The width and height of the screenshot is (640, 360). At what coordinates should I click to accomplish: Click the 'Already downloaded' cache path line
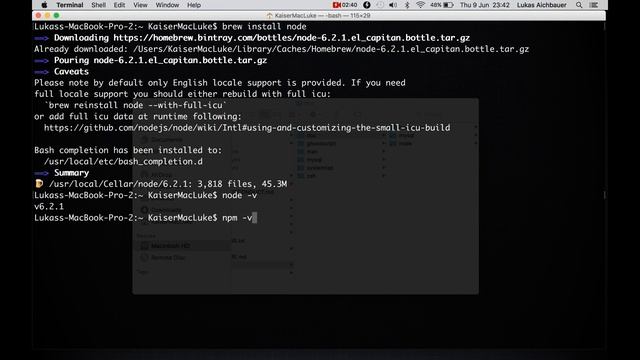click(x=281, y=49)
